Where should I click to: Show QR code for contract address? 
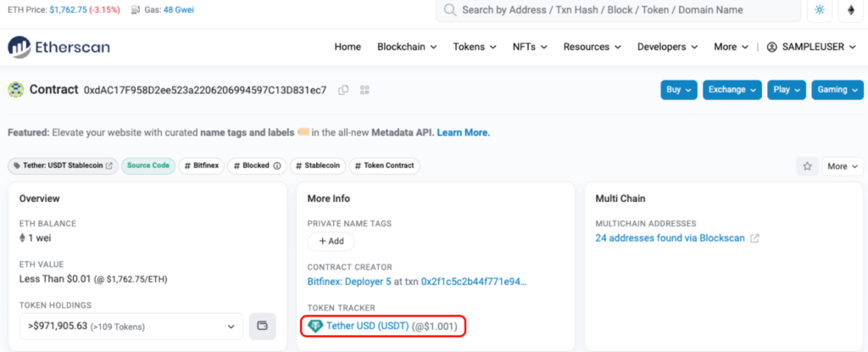tap(365, 90)
